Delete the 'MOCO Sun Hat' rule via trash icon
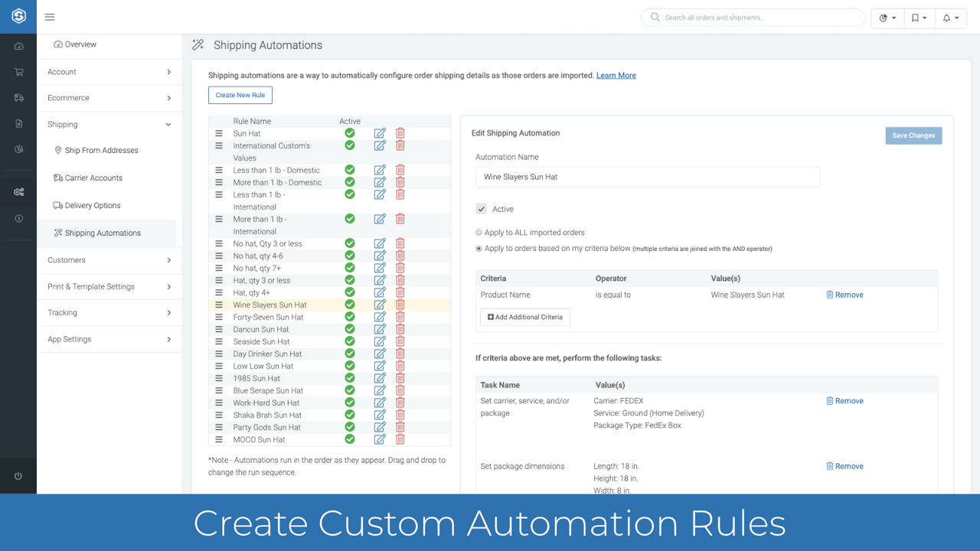Screen dimensions: 980x551 [400, 439]
